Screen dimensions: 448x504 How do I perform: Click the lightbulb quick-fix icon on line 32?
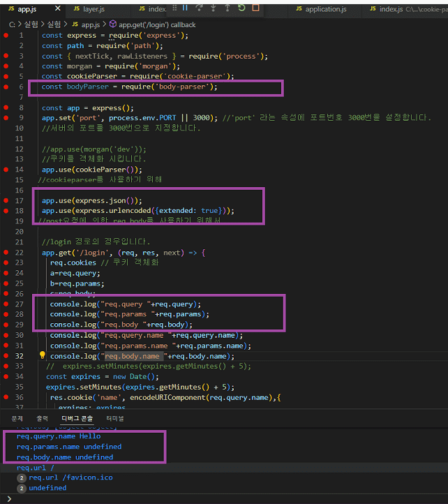[x=42, y=355]
